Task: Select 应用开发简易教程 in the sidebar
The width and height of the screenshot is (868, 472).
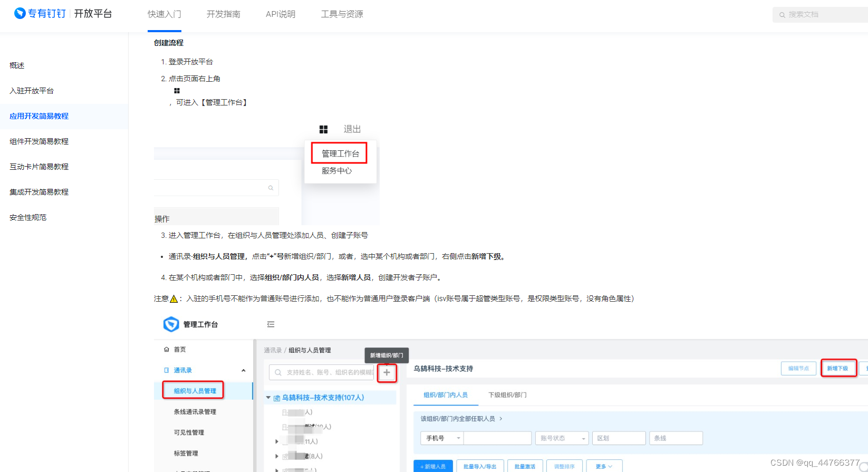Action: (64, 116)
